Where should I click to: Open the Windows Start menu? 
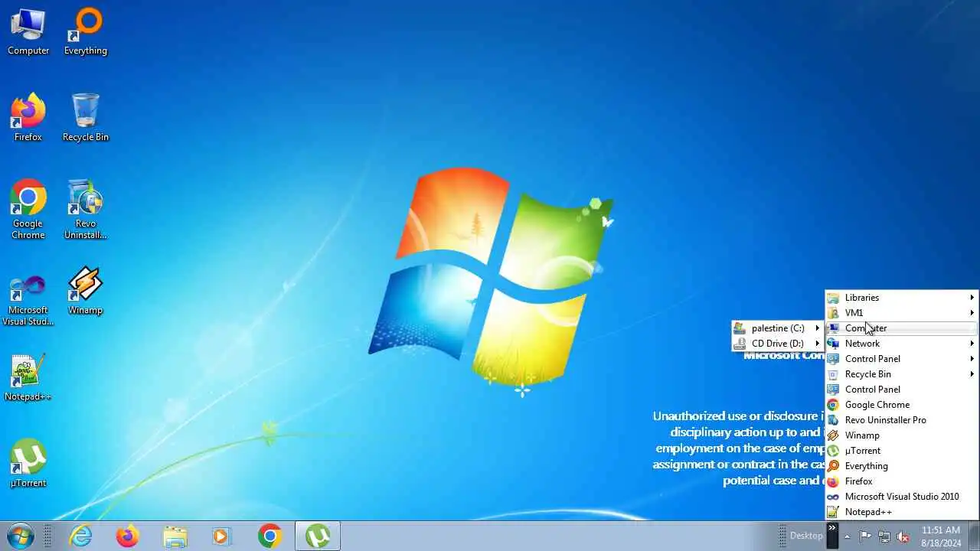point(21,536)
